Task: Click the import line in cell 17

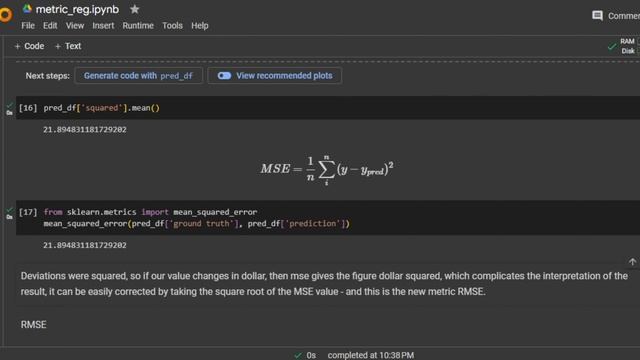Action: [x=150, y=212]
